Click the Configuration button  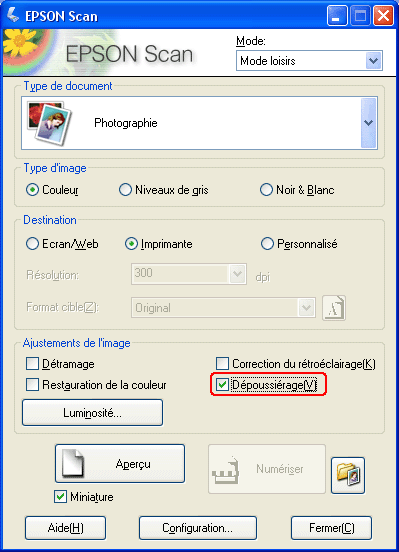[198, 528]
